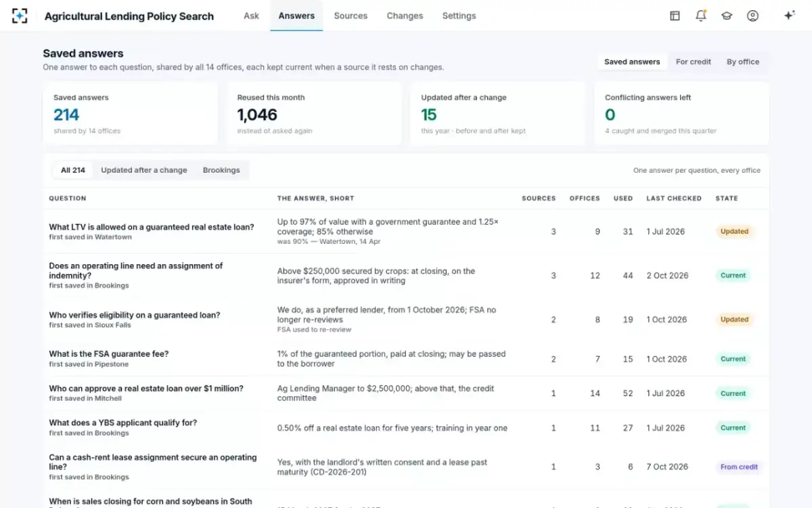Click the Saved answers 214 card
The image size is (812, 508).
click(x=131, y=114)
